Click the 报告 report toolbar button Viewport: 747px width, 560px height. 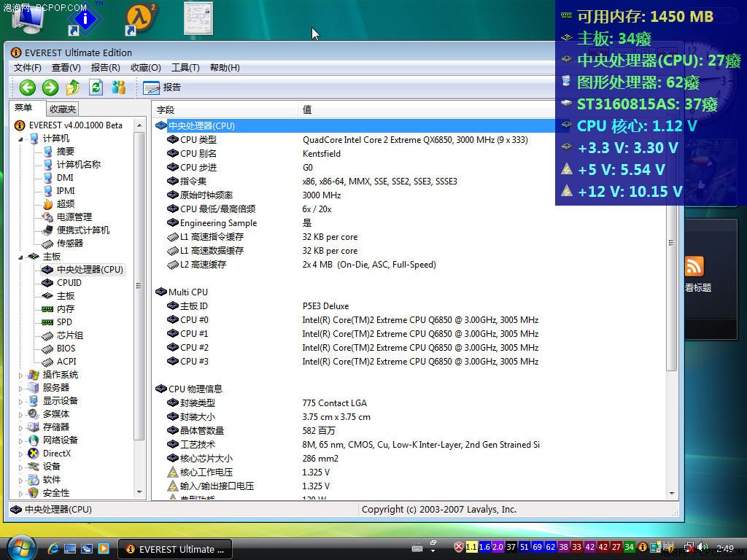tap(162, 87)
